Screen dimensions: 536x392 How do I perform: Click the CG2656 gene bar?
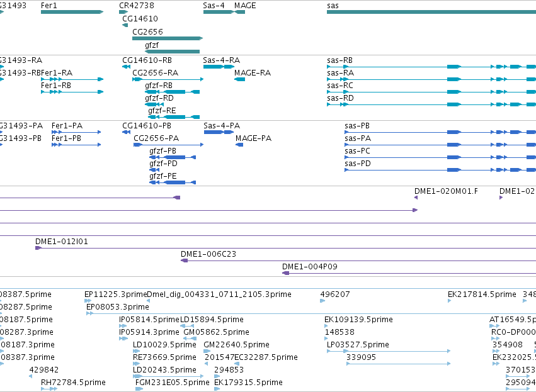coord(168,38)
